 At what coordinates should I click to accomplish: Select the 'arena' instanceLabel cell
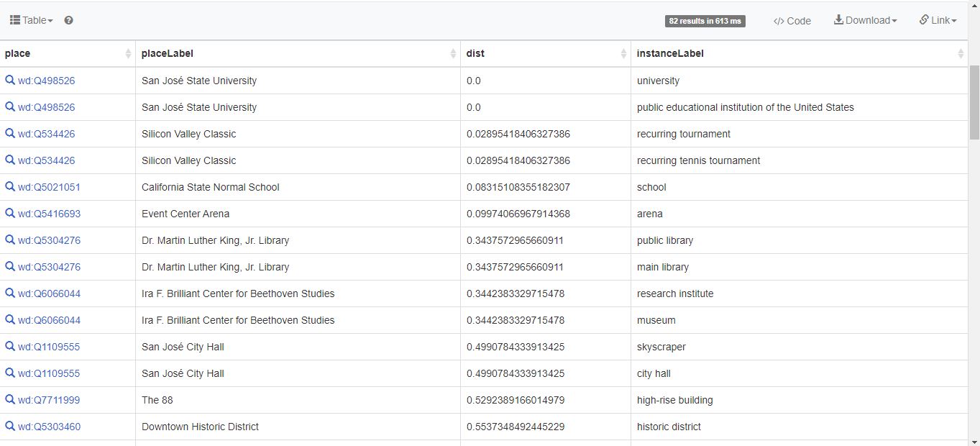tap(799, 214)
